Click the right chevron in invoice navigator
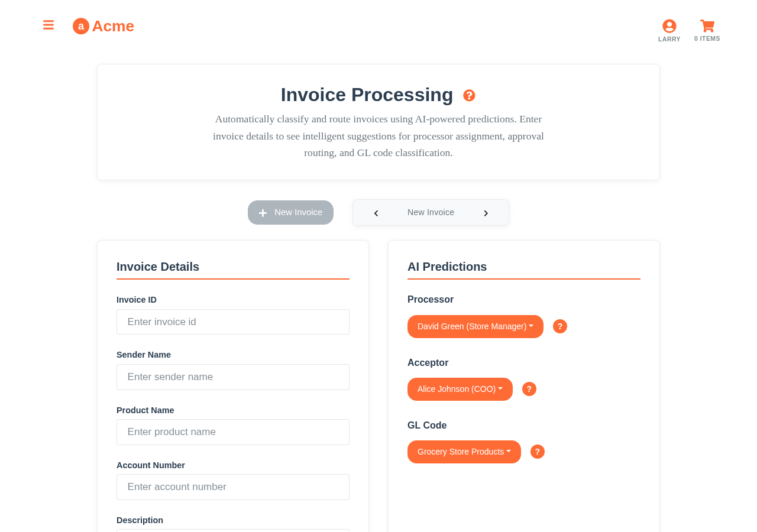Screen dimensions: 757x532 tap(486, 212)
